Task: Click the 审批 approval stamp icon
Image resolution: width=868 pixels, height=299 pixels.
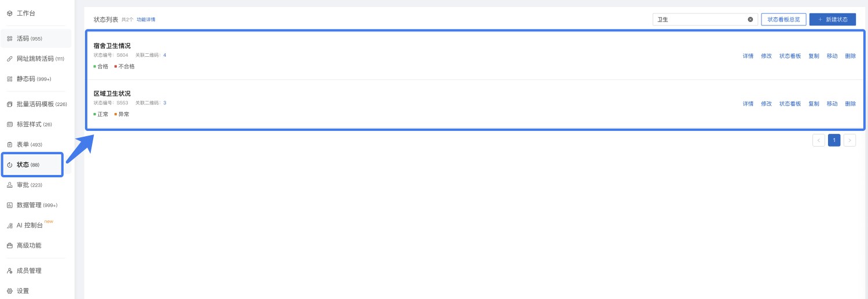Action: coord(9,185)
